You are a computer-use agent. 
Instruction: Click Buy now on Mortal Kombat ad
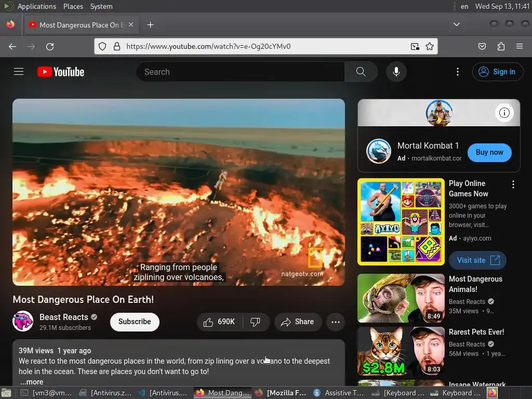coord(489,152)
